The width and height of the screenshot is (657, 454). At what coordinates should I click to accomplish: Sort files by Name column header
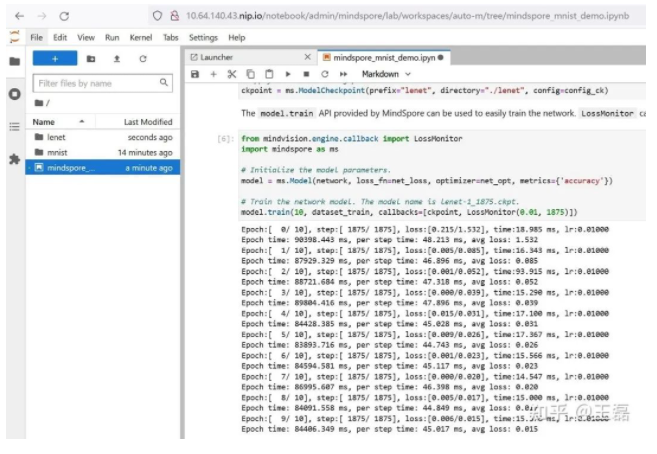tap(44, 122)
